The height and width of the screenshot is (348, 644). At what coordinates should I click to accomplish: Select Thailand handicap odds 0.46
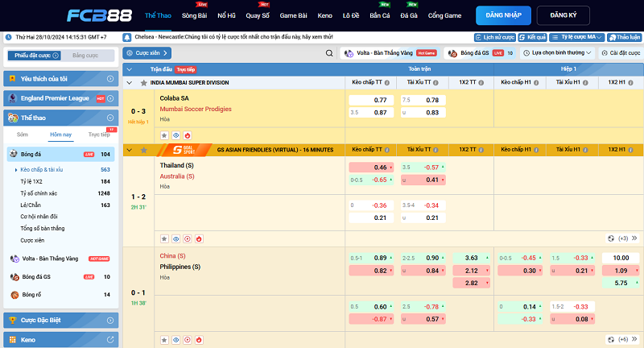click(x=371, y=168)
